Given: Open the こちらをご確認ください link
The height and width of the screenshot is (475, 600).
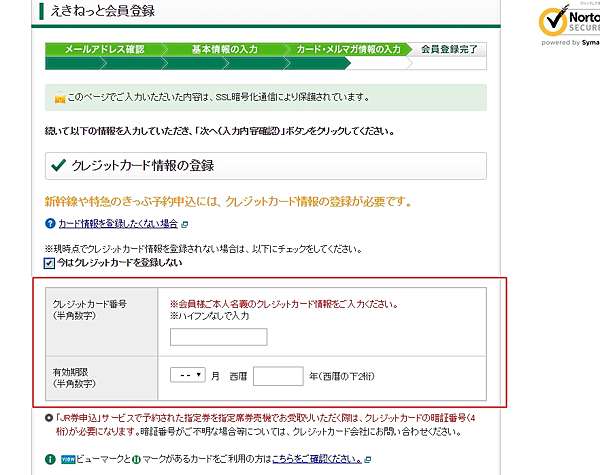Looking at the screenshot, I should tap(317, 459).
